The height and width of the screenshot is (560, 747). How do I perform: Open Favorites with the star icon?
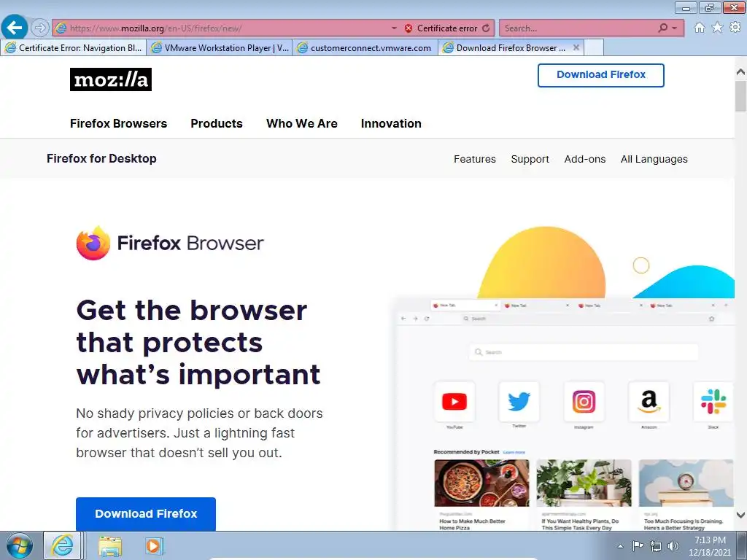[x=717, y=28]
